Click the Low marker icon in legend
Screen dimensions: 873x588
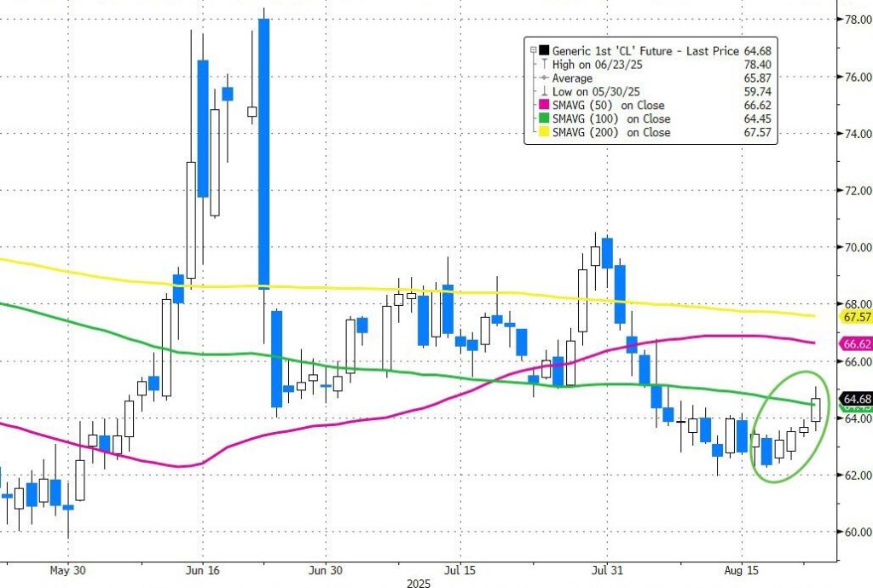click(545, 92)
